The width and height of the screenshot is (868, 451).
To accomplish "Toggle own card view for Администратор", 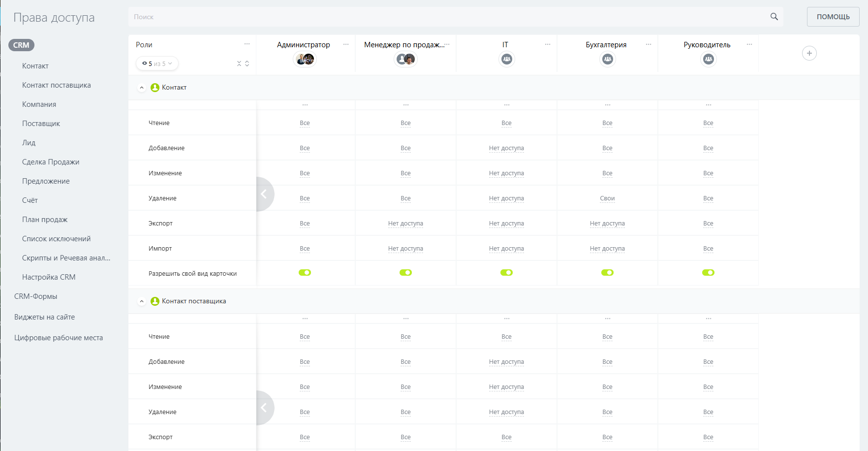I will coord(305,273).
